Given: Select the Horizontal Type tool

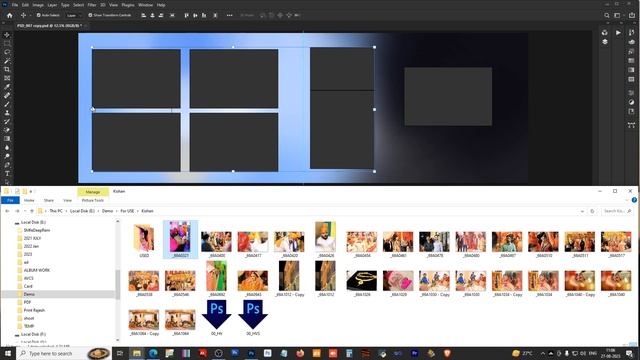Looking at the screenshot, I should coord(7,173).
